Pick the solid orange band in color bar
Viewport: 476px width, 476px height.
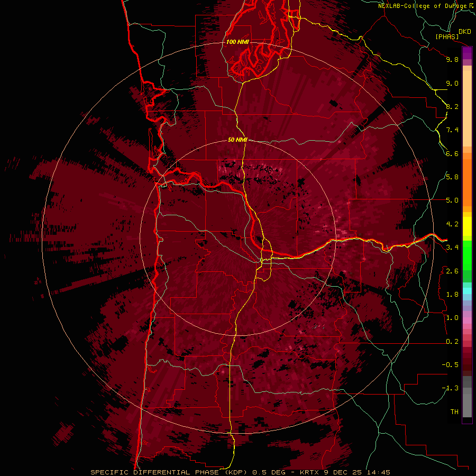pyautogui.click(x=467, y=182)
